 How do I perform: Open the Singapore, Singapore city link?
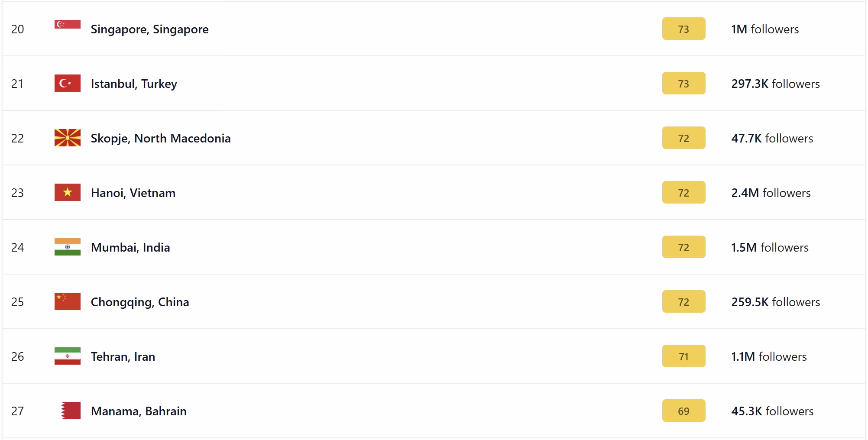(x=149, y=29)
